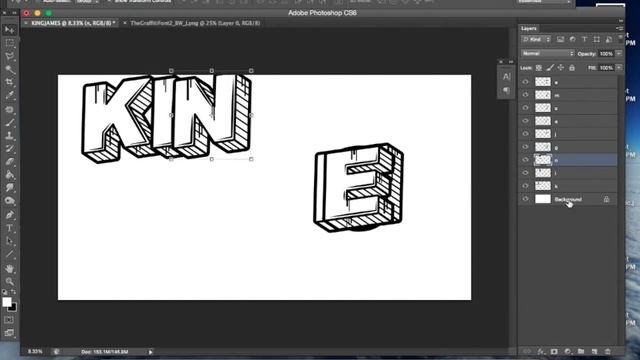The image size is (640, 360).
Task: Toggle Quick Mask mode icon
Action: pyautogui.click(x=9, y=320)
